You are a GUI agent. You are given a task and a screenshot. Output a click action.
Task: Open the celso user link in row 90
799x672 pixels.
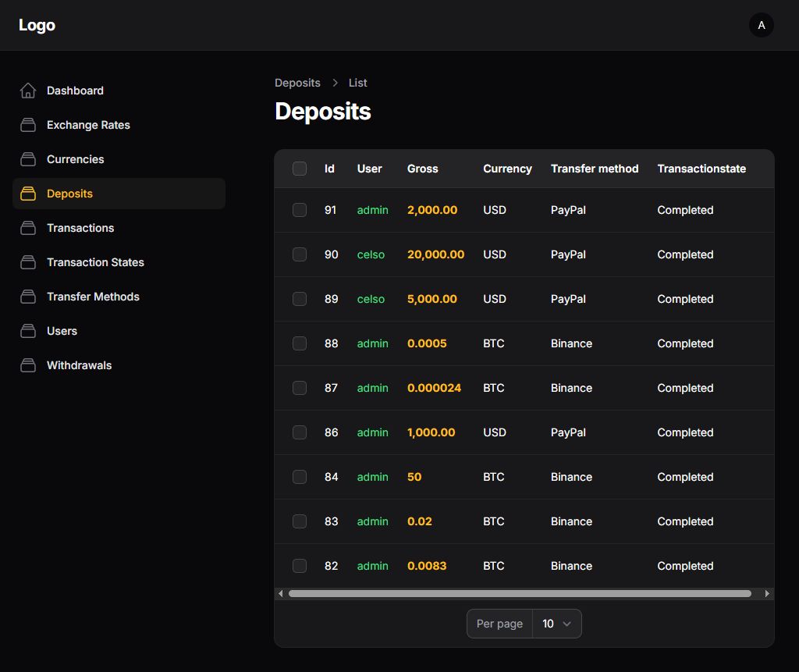pyautogui.click(x=371, y=254)
